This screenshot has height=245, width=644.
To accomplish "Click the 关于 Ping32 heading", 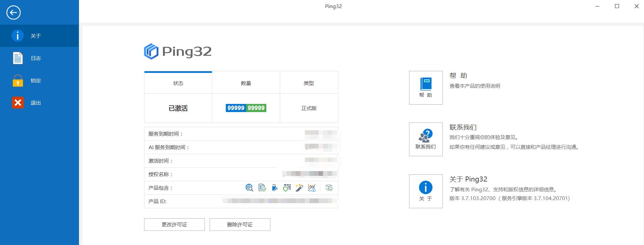I will [x=468, y=179].
